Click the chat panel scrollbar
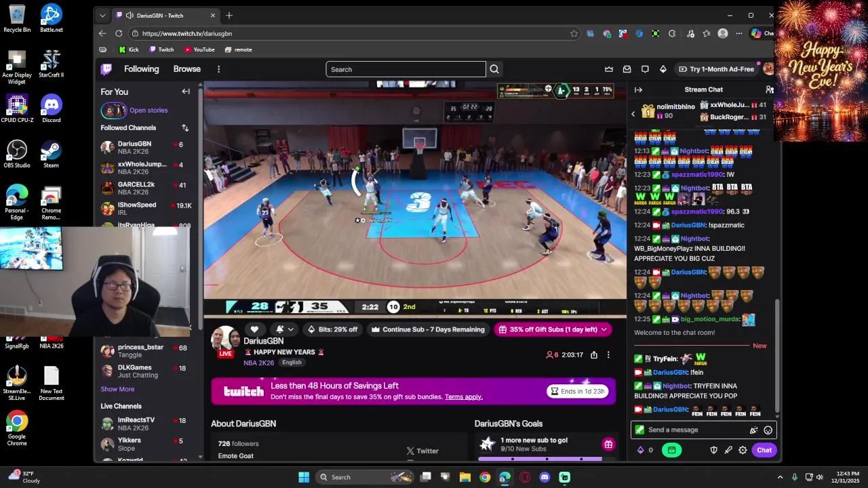 tap(777, 356)
